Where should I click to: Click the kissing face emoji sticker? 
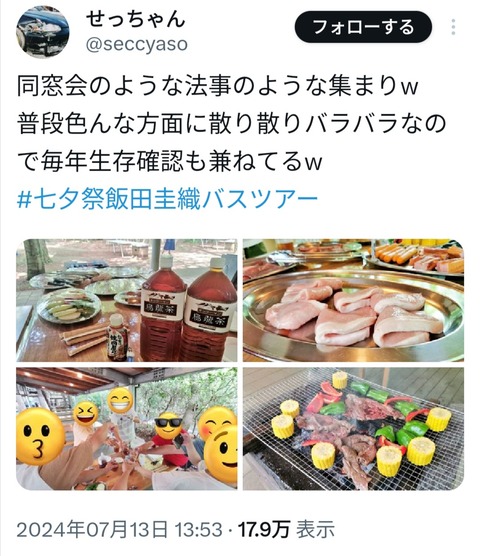coord(40,436)
